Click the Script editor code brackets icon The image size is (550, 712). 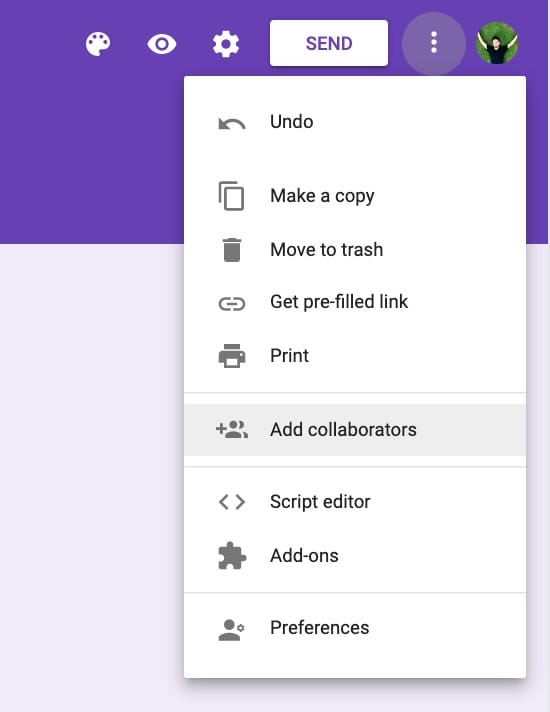tap(232, 502)
